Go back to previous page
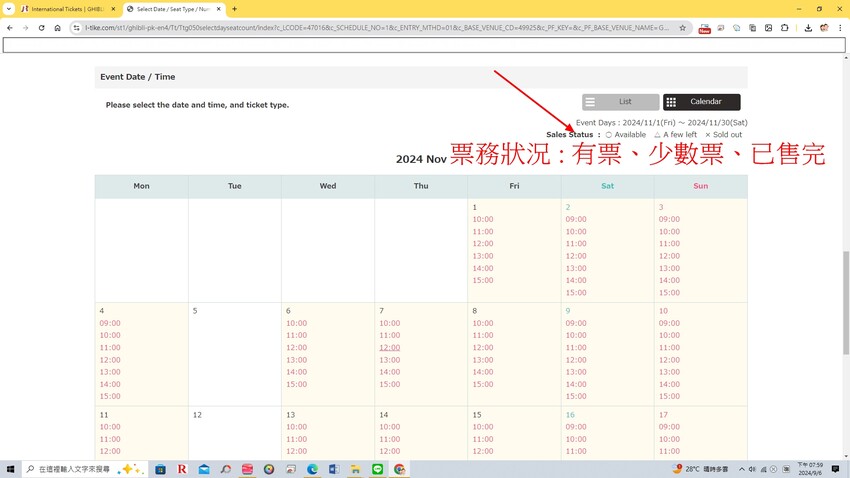 (x=10, y=28)
